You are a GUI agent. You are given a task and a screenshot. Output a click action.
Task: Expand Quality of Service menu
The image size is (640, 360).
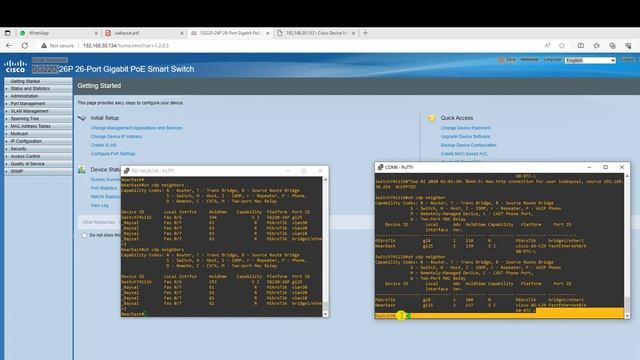38,164
